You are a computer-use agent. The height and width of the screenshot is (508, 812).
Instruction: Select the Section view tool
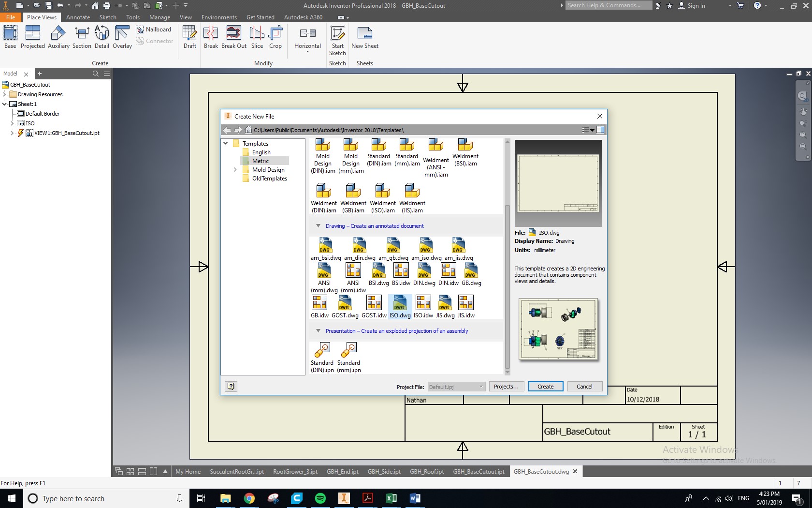pyautogui.click(x=82, y=37)
